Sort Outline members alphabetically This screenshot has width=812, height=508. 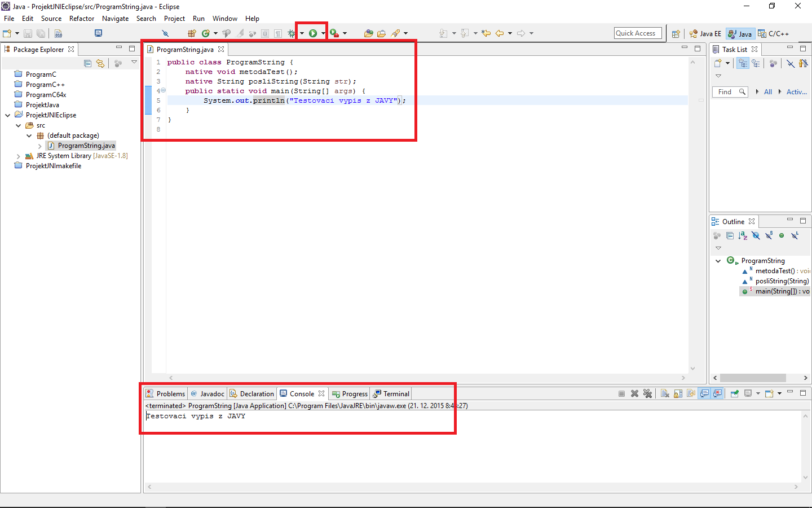pyautogui.click(x=743, y=235)
